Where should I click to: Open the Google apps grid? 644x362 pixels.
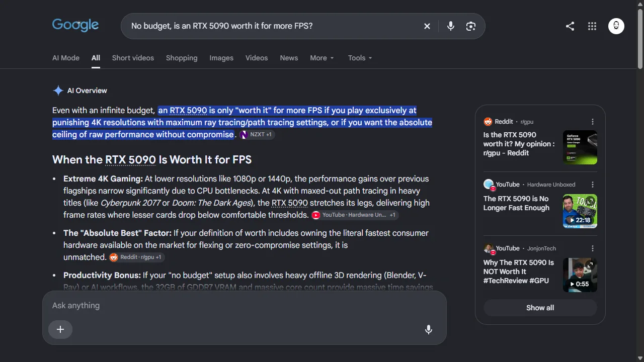592,26
